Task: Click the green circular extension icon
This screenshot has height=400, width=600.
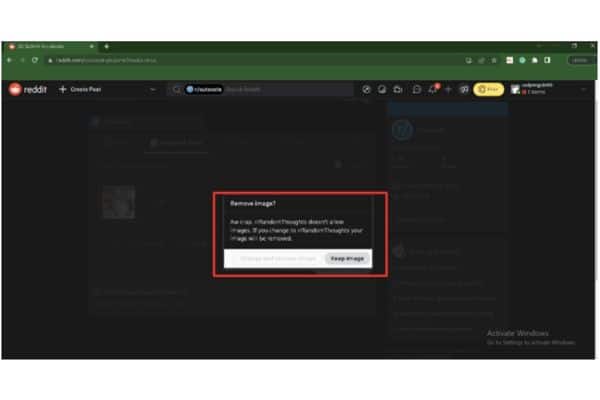Action: pos(522,60)
